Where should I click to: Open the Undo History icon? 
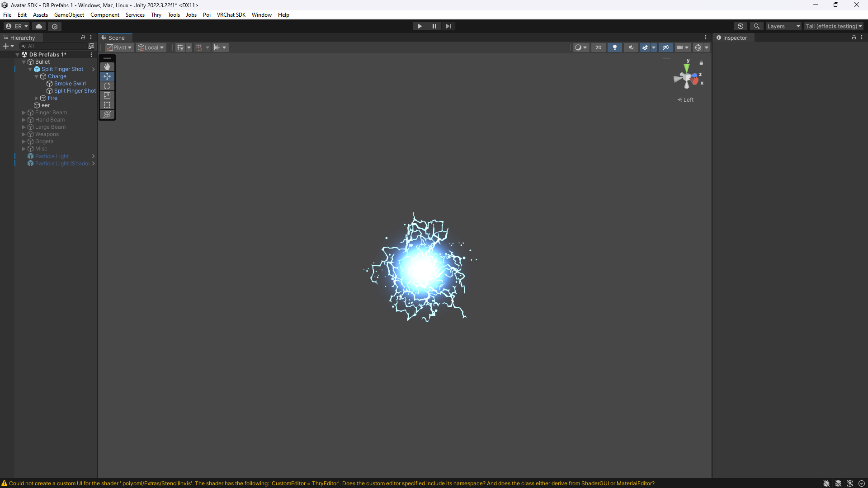pyautogui.click(x=740, y=26)
